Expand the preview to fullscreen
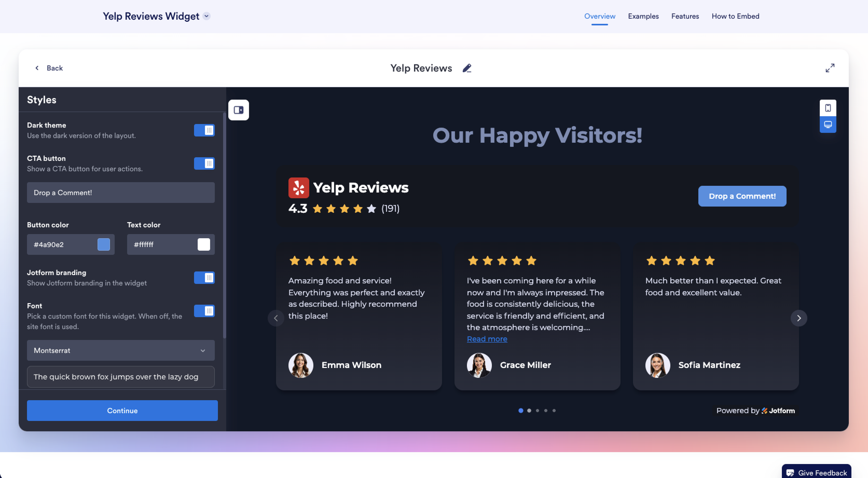Screen dimensions: 868x478 pyautogui.click(x=830, y=68)
